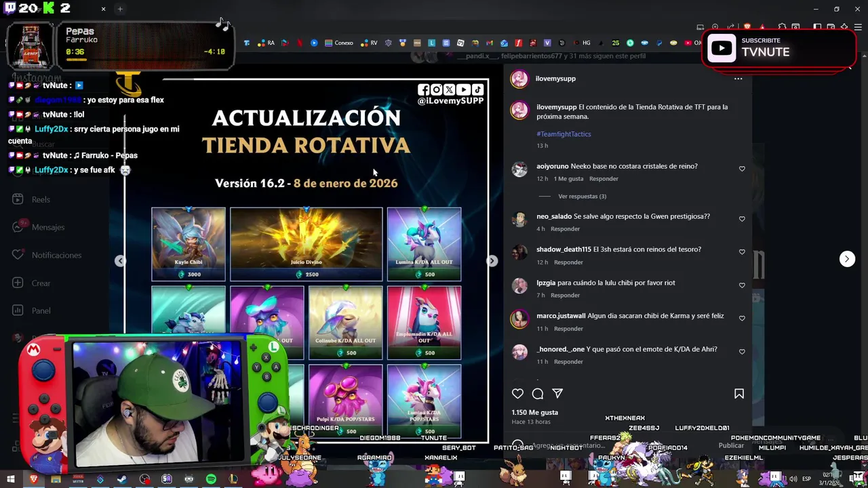Open Panel in Instagram sidebar

coord(32,310)
